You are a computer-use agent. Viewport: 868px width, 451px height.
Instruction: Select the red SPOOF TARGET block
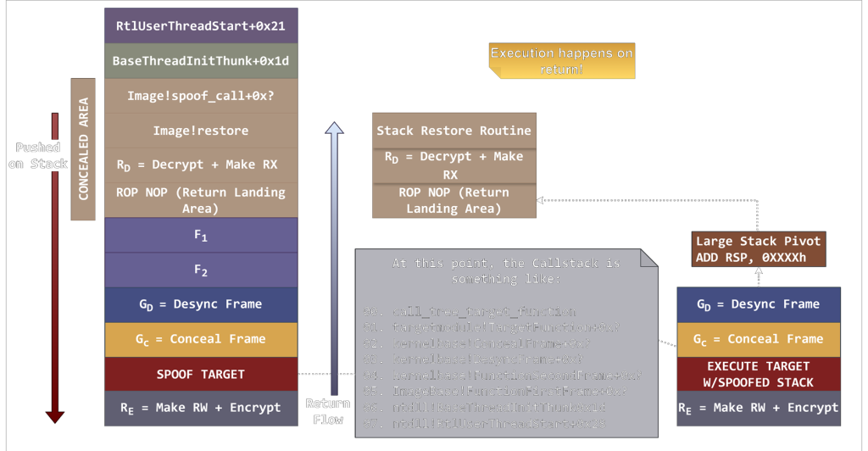(x=201, y=374)
